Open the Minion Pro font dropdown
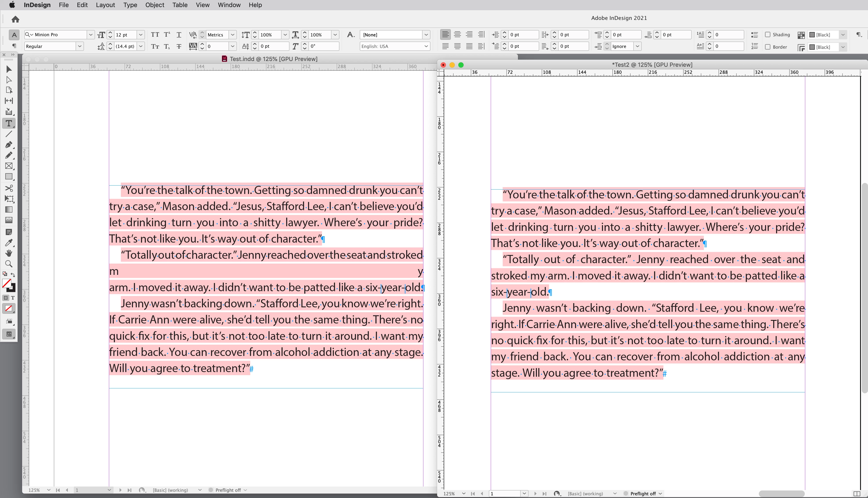The height and width of the screenshot is (498, 868). click(x=91, y=34)
